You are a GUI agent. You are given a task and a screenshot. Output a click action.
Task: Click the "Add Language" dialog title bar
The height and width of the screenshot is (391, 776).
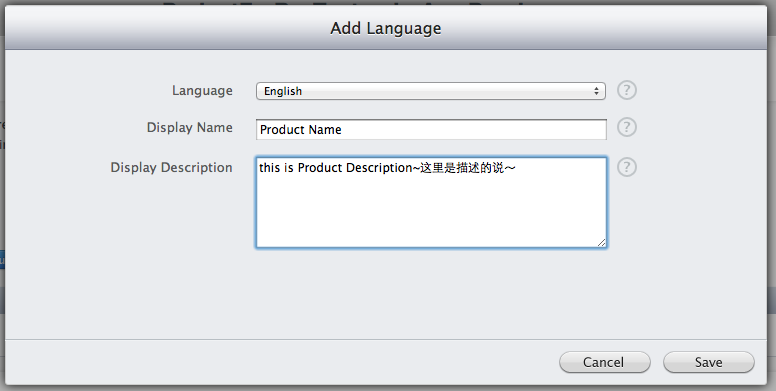(386, 28)
